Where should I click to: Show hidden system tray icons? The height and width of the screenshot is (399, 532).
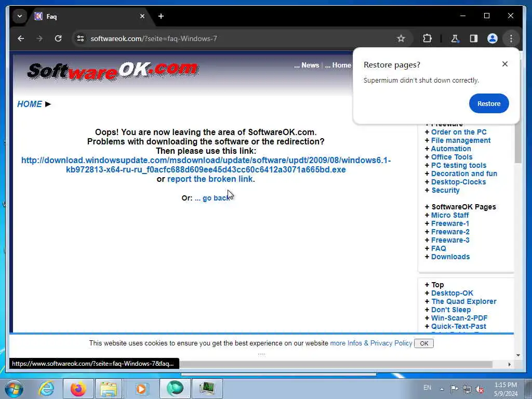pos(442,389)
